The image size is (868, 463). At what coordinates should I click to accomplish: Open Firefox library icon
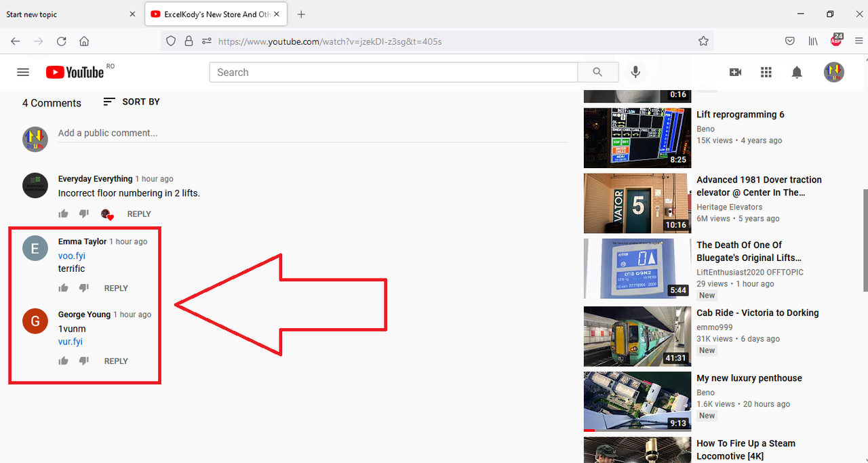tap(813, 41)
